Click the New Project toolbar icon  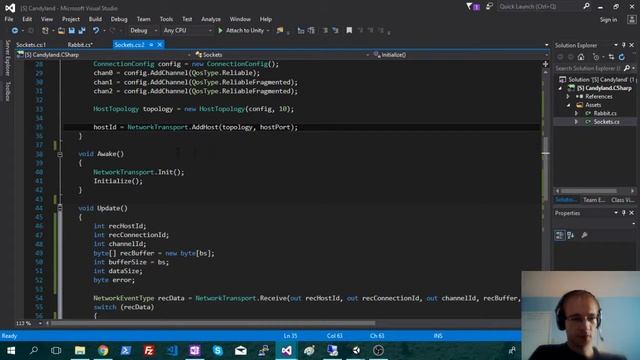(x=45, y=31)
